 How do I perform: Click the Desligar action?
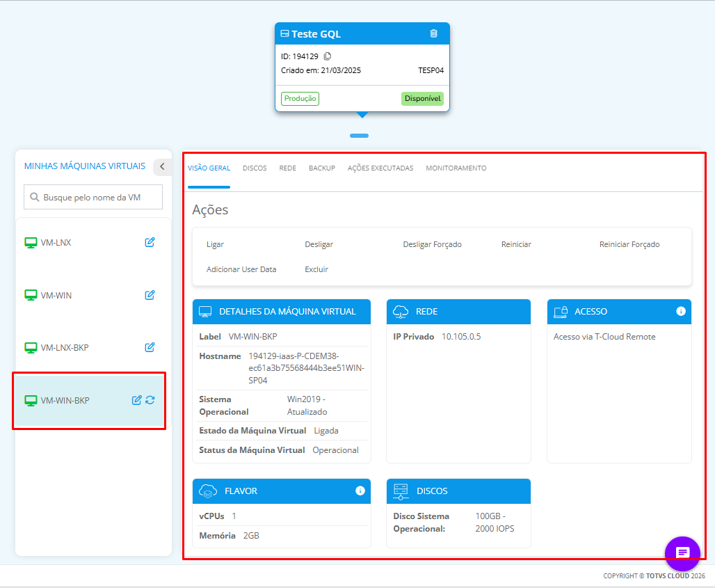coord(319,244)
